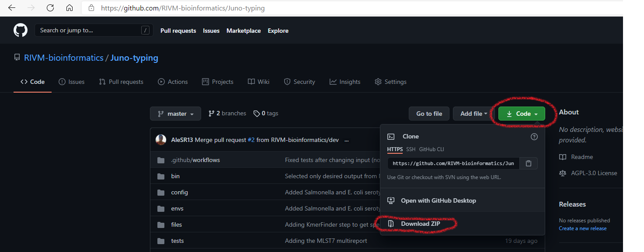Click the folder icon beside config

[161, 192]
